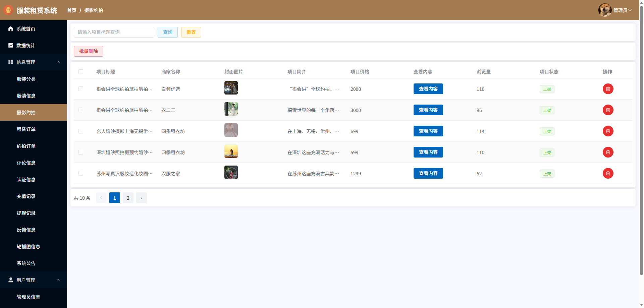
Task: Click 查看内容 for the 衣二三 row
Action: 428,110
